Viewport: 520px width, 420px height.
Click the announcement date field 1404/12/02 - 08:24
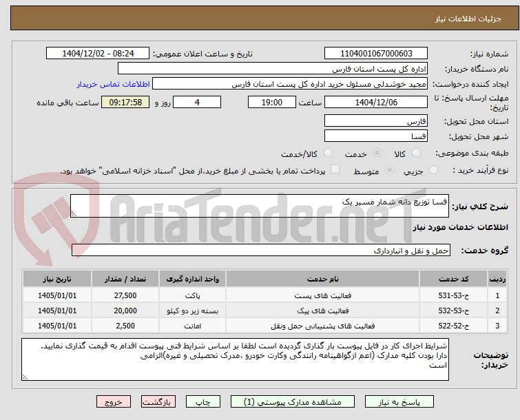coord(98,54)
